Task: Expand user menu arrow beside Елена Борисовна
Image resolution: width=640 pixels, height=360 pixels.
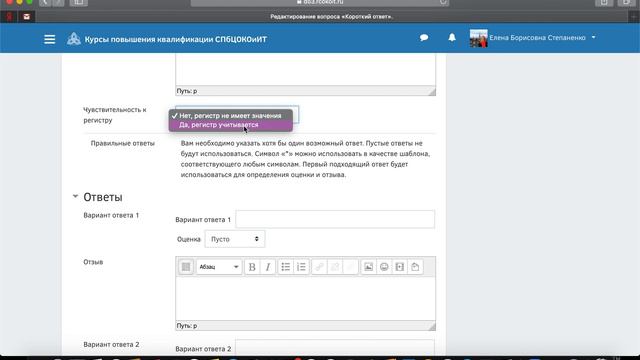Action: point(593,37)
